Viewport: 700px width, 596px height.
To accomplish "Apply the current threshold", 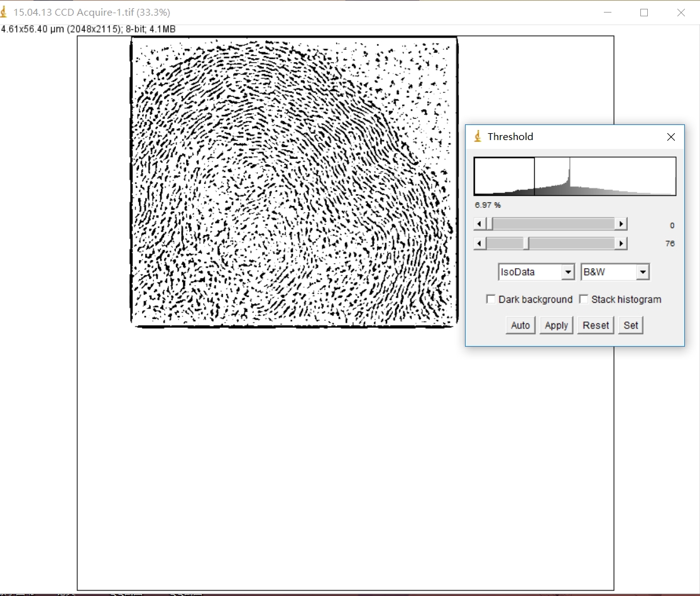I will (556, 325).
